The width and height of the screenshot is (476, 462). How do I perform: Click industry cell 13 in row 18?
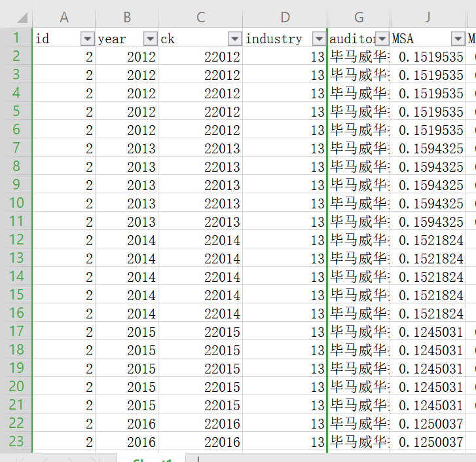point(285,350)
